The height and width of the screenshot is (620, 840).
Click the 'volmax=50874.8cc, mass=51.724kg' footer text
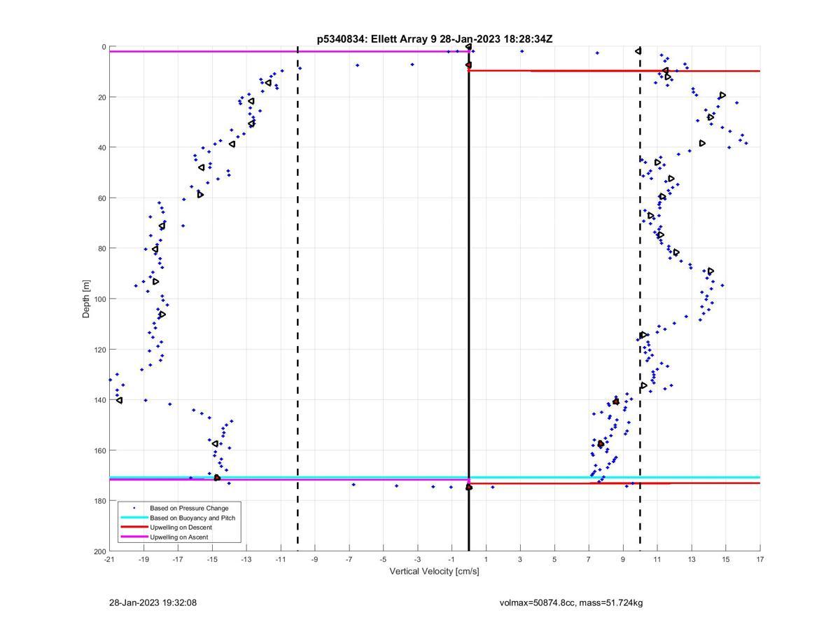click(571, 602)
